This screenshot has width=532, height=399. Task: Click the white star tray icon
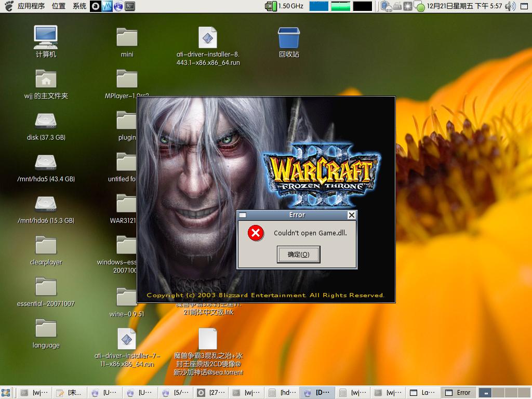click(407, 6)
